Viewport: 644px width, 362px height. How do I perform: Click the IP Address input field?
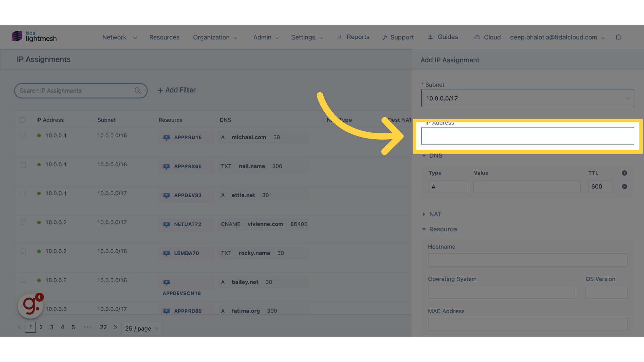click(527, 136)
